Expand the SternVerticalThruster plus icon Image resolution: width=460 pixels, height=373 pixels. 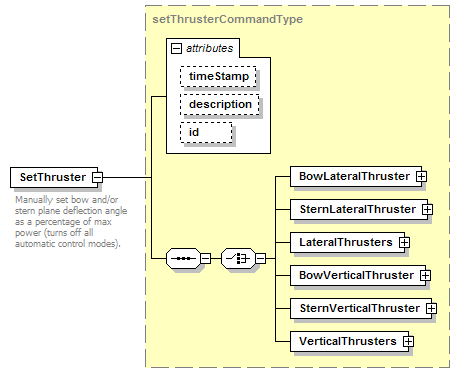click(x=431, y=308)
